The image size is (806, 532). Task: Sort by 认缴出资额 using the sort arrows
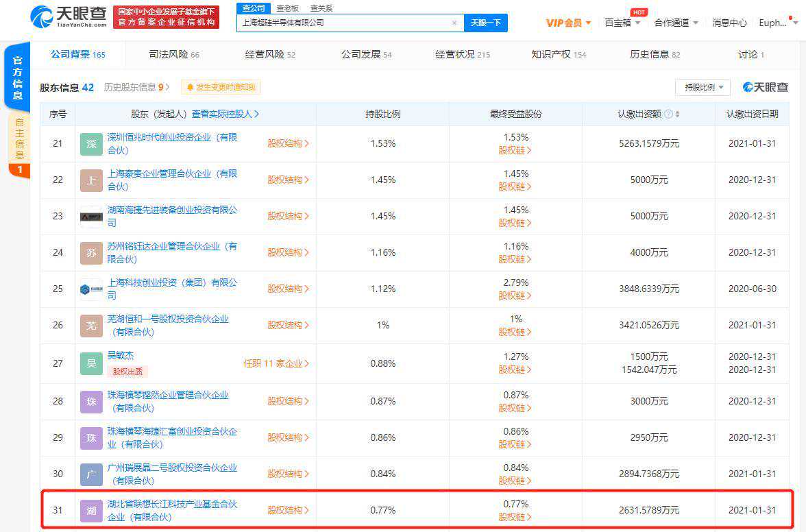(x=677, y=114)
